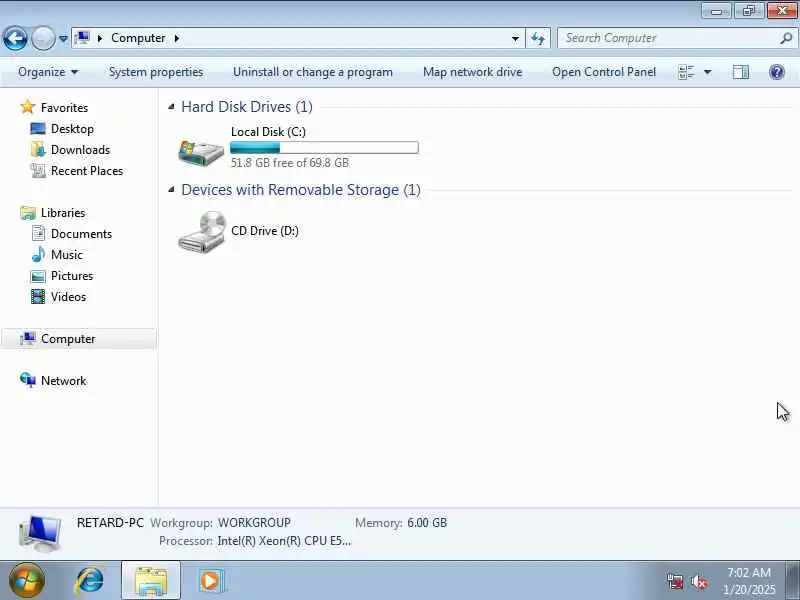Click the 6.00 GB memory value
The image size is (800, 600).
point(427,523)
